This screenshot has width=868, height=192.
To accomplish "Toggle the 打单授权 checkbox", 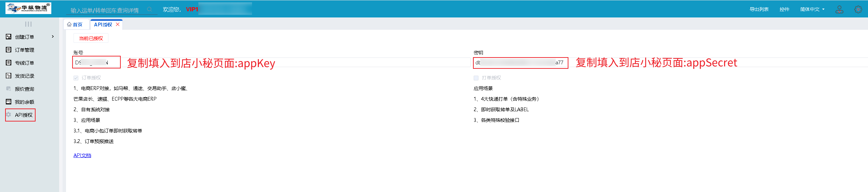I will click(476, 78).
